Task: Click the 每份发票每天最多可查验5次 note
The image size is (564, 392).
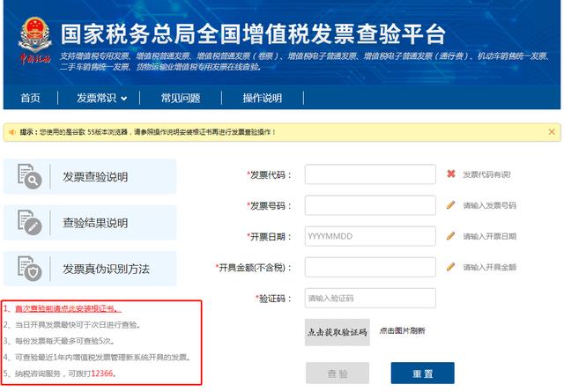Action: pyautogui.click(x=64, y=341)
